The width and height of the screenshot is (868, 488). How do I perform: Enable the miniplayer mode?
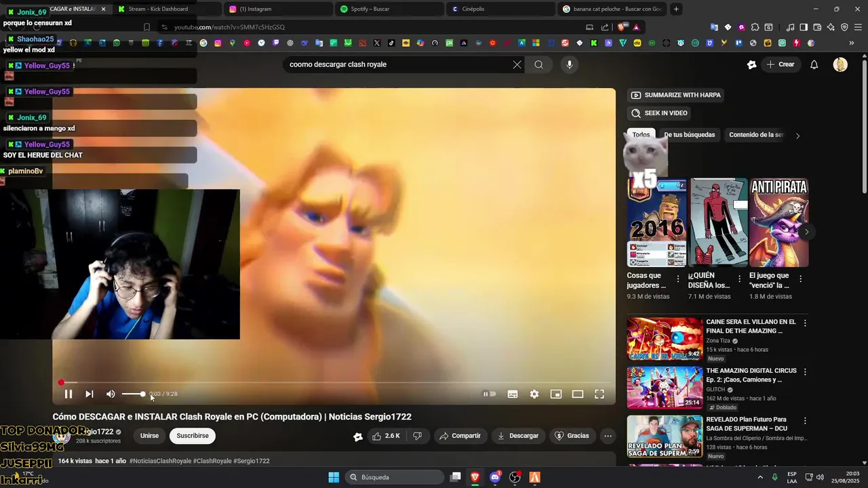pos(556,394)
